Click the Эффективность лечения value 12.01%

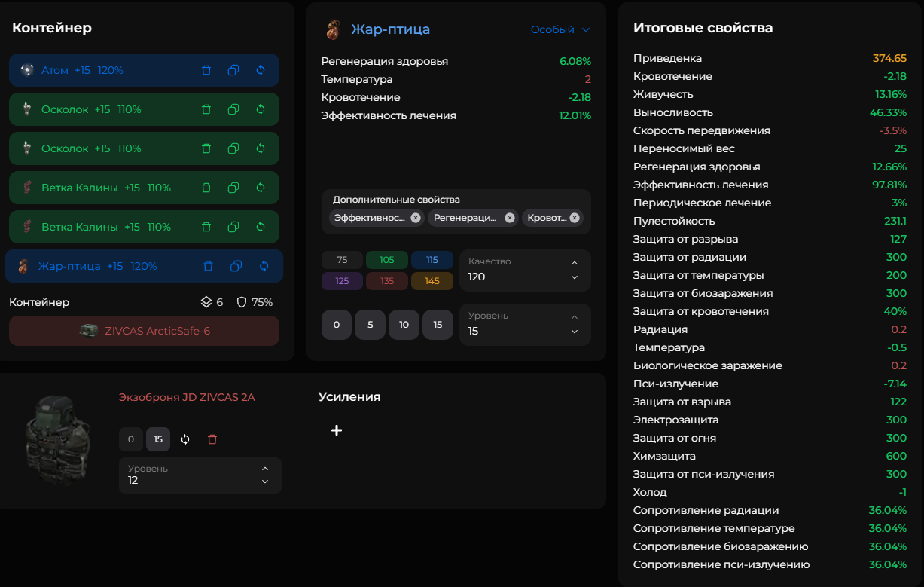tap(575, 115)
